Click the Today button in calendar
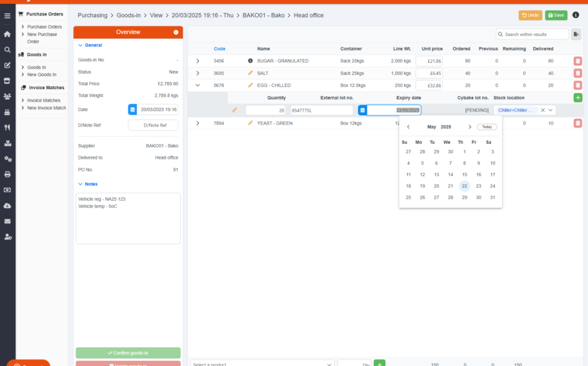The image size is (588, 366). (487, 127)
